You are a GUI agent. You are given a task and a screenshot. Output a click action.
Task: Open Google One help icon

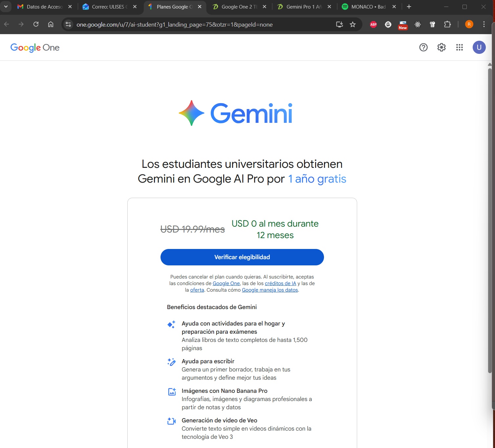click(x=423, y=48)
